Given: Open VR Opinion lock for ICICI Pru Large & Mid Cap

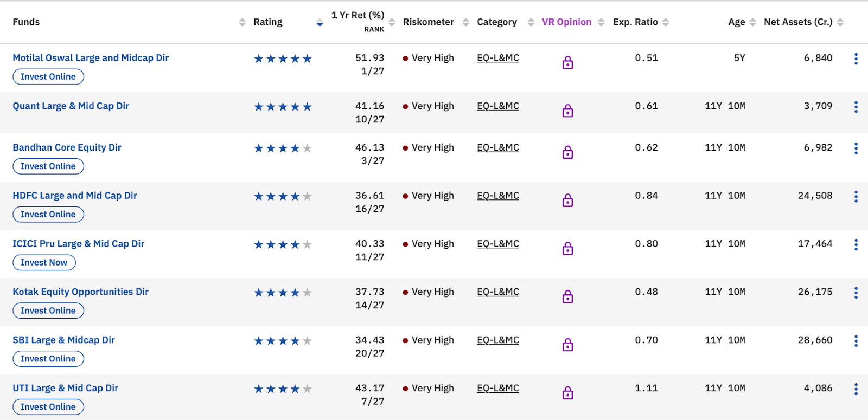Looking at the screenshot, I should (567, 249).
